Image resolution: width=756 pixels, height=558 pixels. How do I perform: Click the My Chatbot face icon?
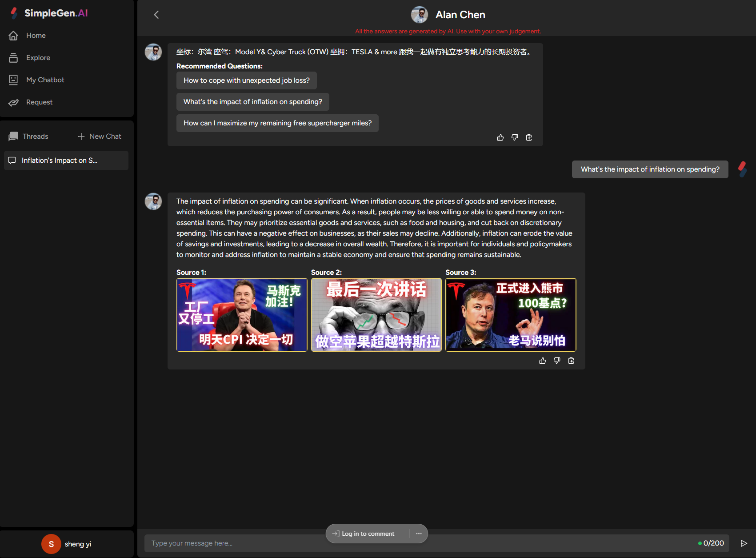13,80
